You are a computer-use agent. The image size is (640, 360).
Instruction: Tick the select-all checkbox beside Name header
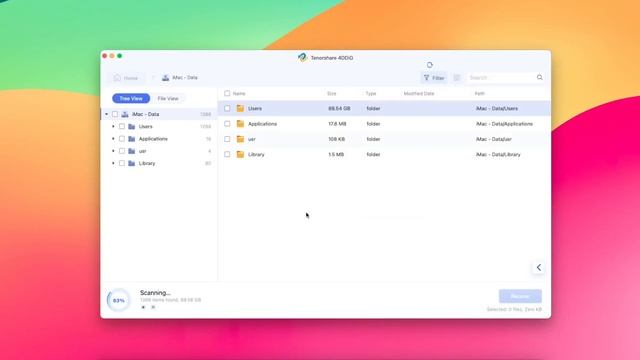(x=227, y=93)
